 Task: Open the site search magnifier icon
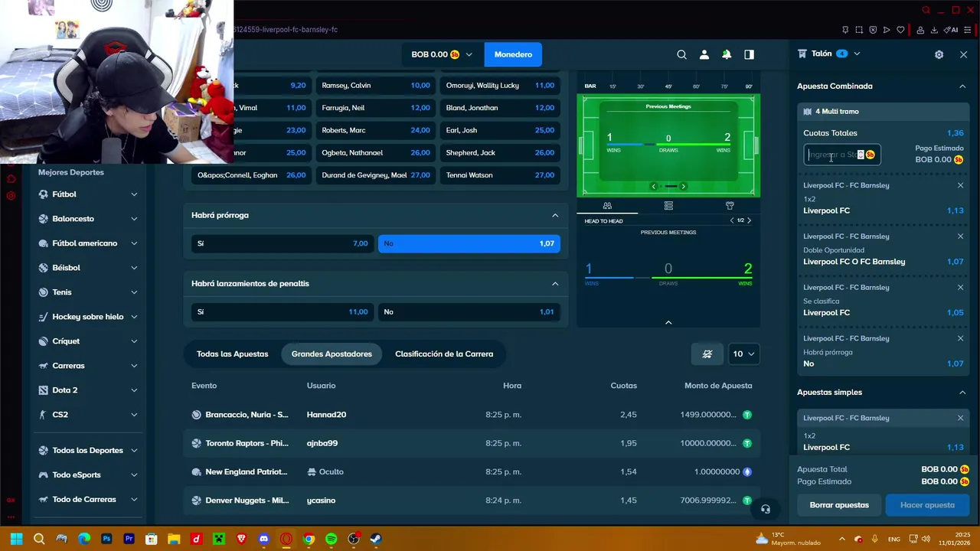pos(681,54)
